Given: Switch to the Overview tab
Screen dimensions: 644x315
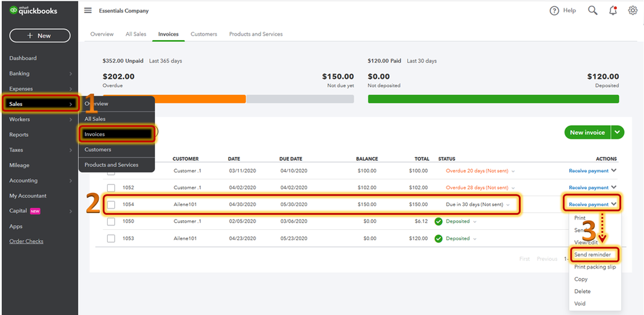Looking at the screenshot, I should [x=102, y=34].
